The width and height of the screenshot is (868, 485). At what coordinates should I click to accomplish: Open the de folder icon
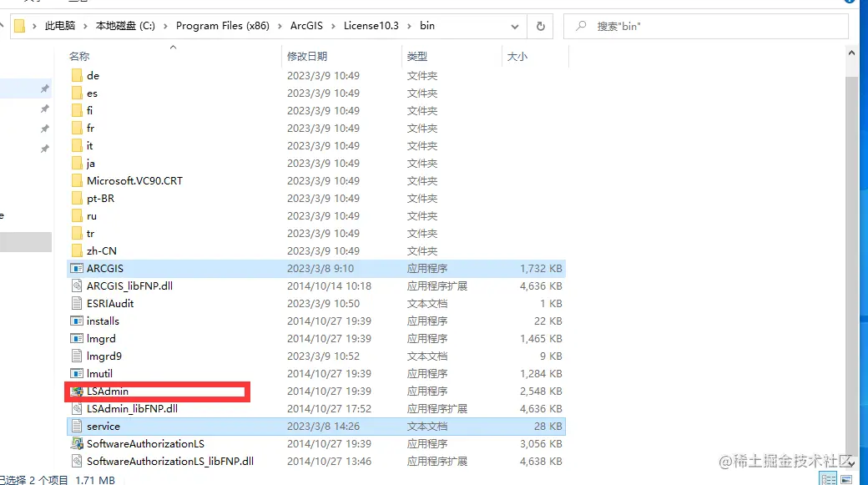77,75
